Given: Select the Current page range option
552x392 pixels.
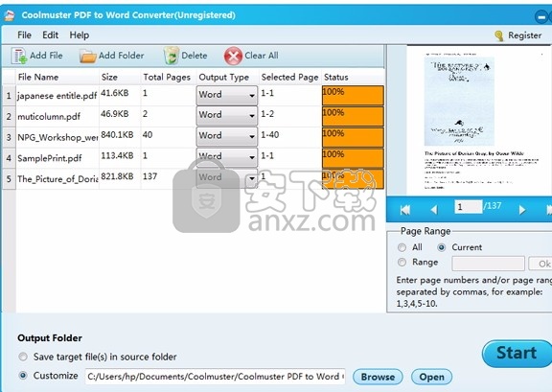Looking at the screenshot, I should point(441,247).
